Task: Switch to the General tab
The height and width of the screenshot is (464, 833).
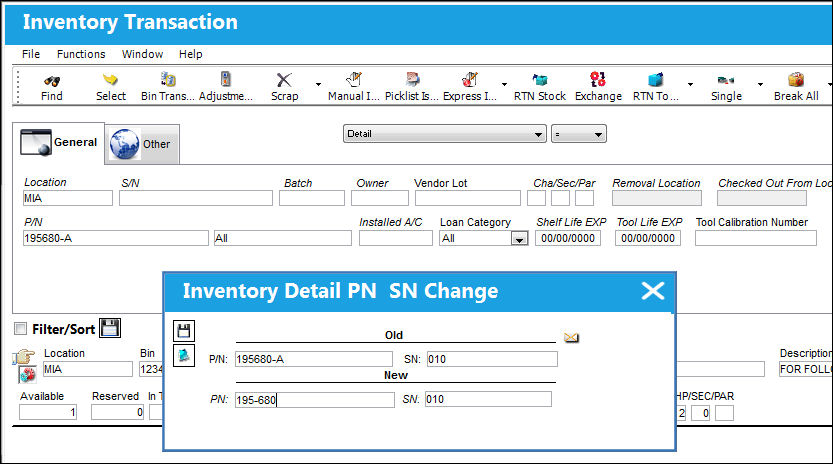Action: pos(58,142)
